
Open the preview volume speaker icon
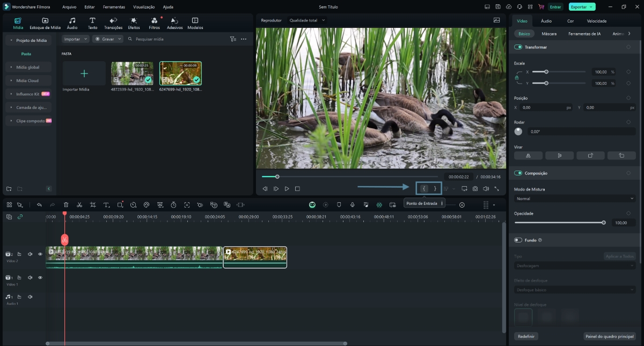pos(486,189)
